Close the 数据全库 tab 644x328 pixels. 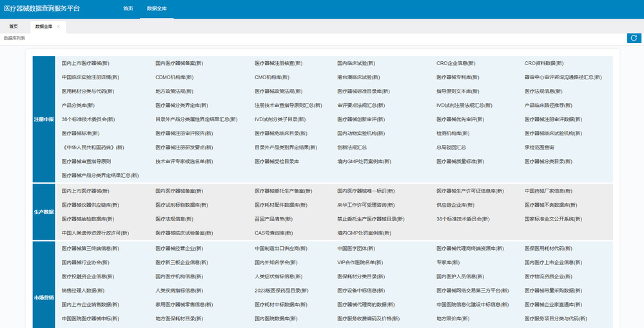[58, 26]
